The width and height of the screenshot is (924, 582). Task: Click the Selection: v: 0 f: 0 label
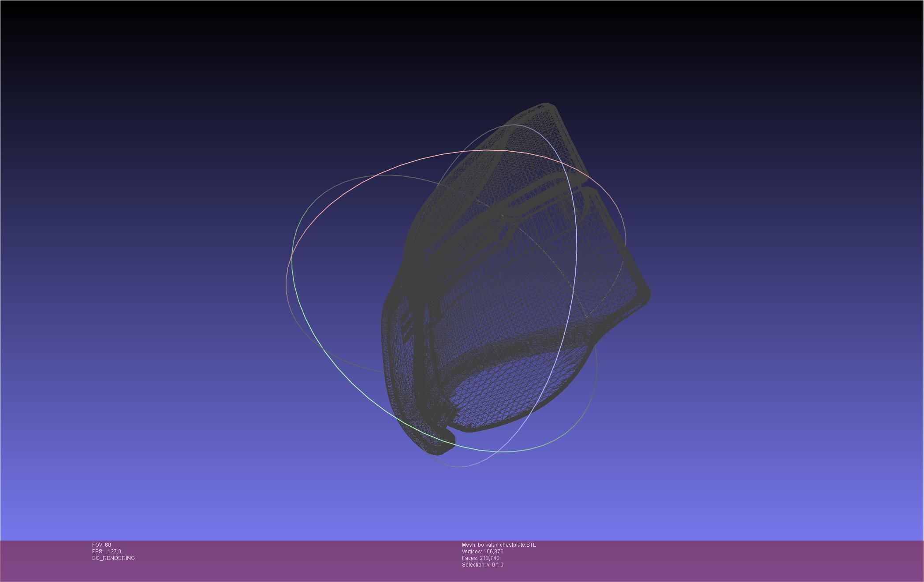click(482, 565)
